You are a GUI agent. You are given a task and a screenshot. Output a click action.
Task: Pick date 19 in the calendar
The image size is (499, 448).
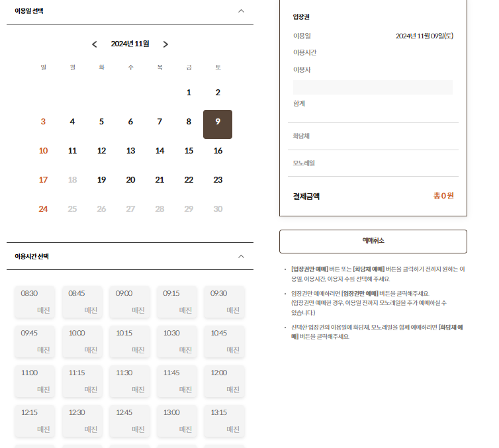click(101, 180)
